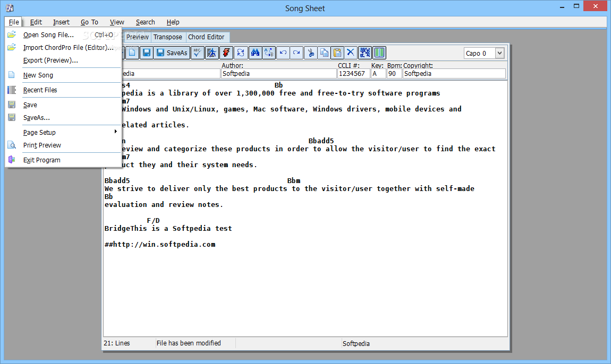Click the Copy pages icon
611x364 pixels.
tap(324, 53)
